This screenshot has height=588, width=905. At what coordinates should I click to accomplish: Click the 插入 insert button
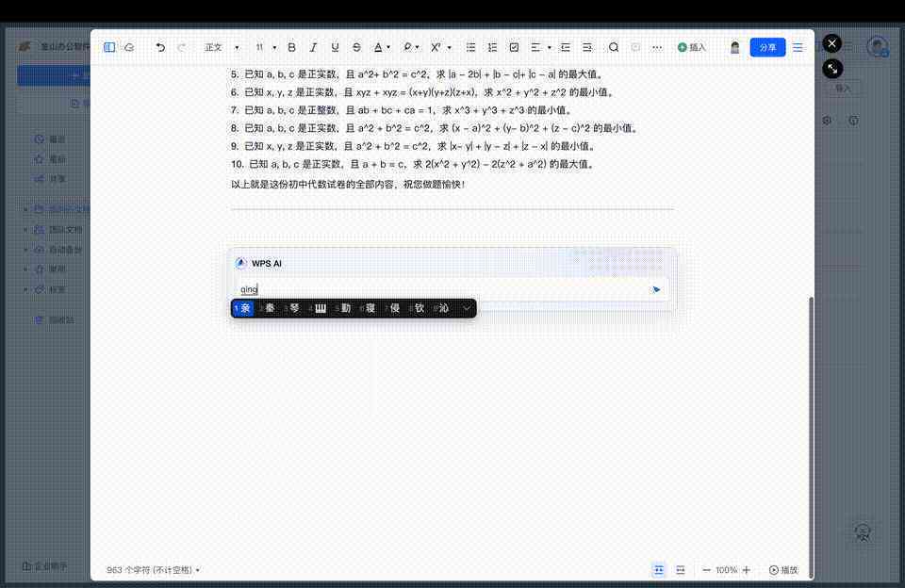point(691,47)
